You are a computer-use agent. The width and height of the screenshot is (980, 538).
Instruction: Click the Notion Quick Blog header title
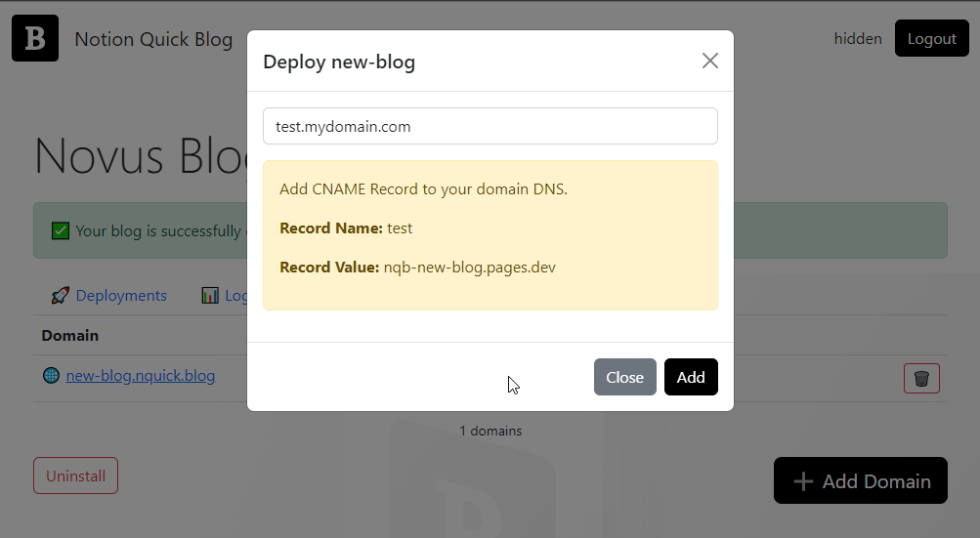(x=153, y=40)
